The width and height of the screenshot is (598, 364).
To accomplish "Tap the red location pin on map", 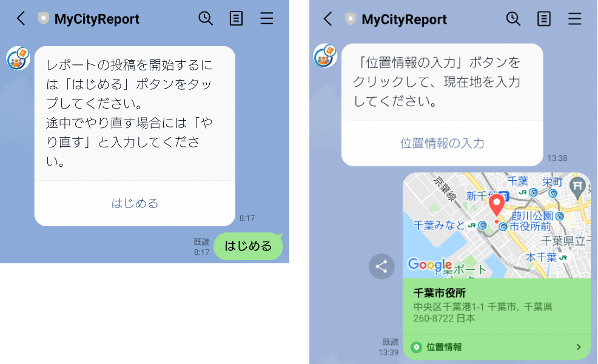I will (x=497, y=205).
